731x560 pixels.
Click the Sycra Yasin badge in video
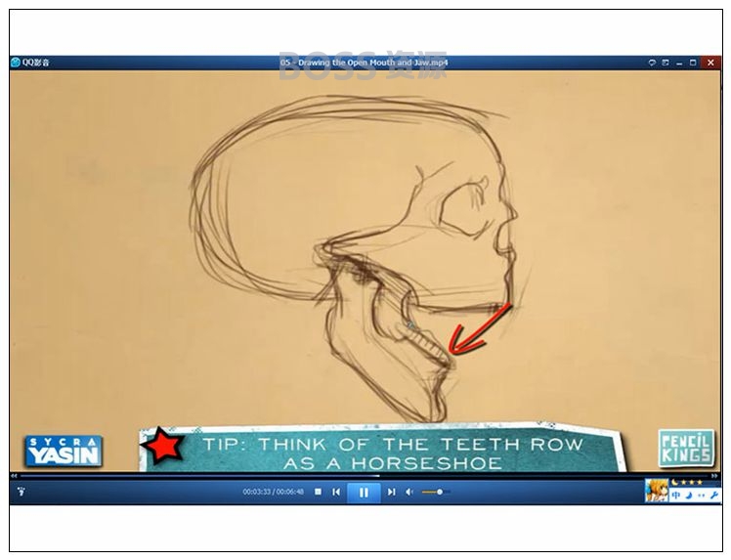[64, 452]
